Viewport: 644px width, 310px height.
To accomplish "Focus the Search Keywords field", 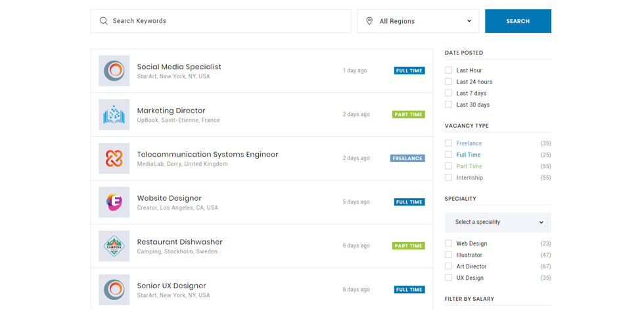I will [x=221, y=21].
